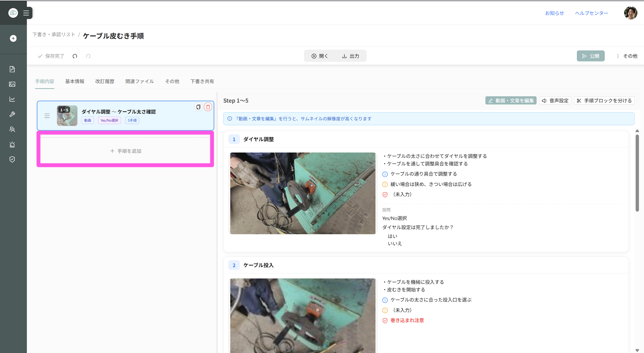The image size is (644, 353).
Task: Open 音声設定 audio settings
Action: click(x=555, y=101)
